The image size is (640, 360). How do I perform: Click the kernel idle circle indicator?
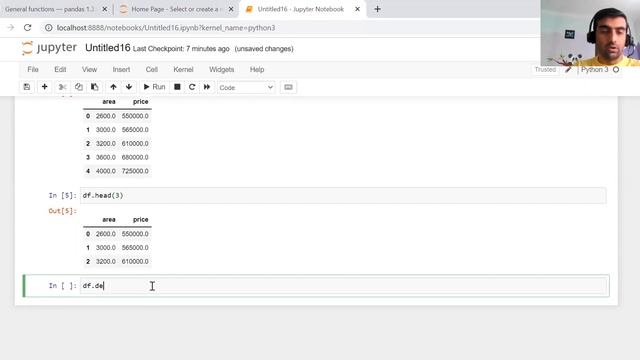[x=616, y=69]
